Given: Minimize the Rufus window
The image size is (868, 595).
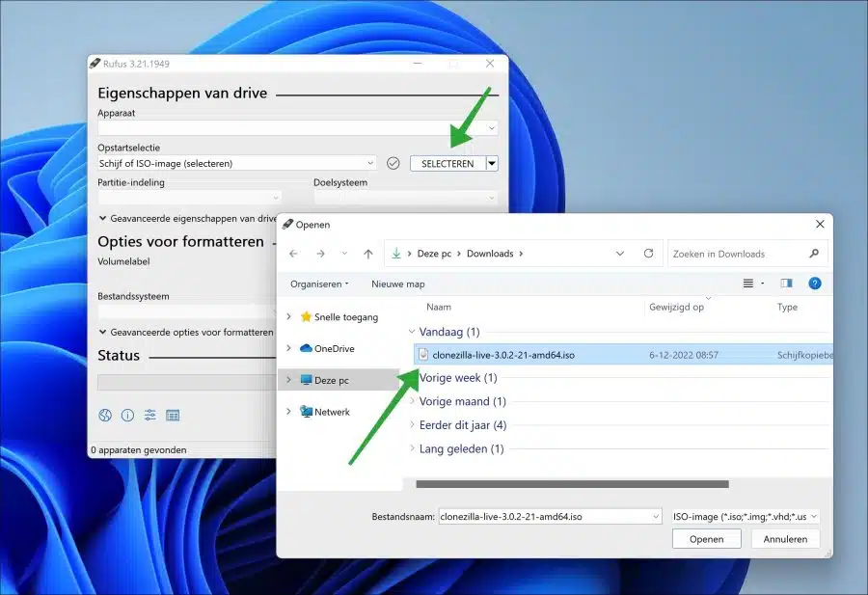Looking at the screenshot, I should (418, 64).
